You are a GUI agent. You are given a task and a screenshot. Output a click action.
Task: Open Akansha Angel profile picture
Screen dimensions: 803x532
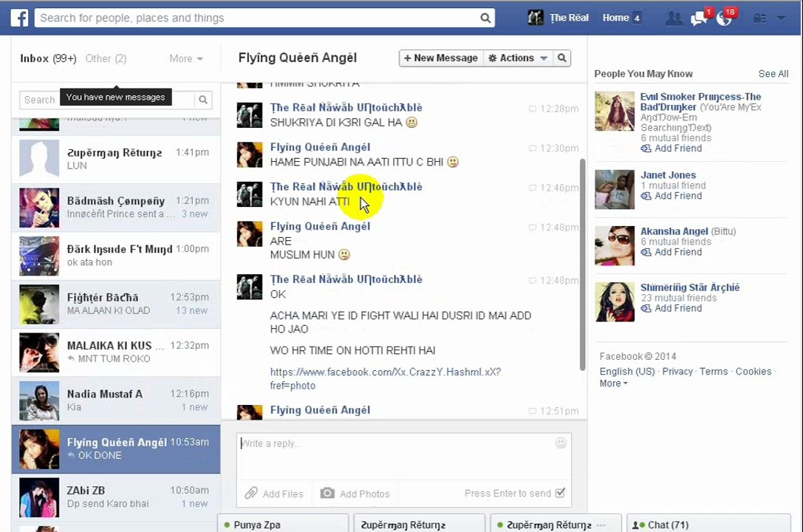(615, 246)
